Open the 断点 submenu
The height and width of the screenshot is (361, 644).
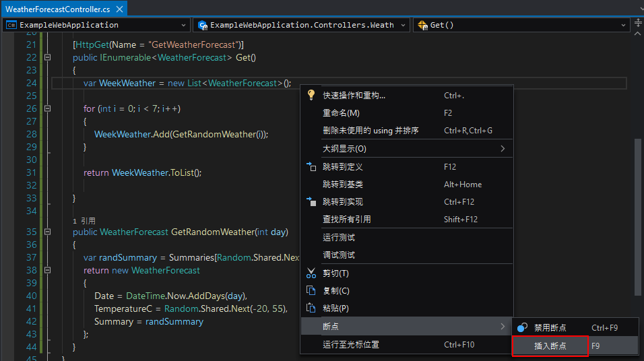(407, 326)
